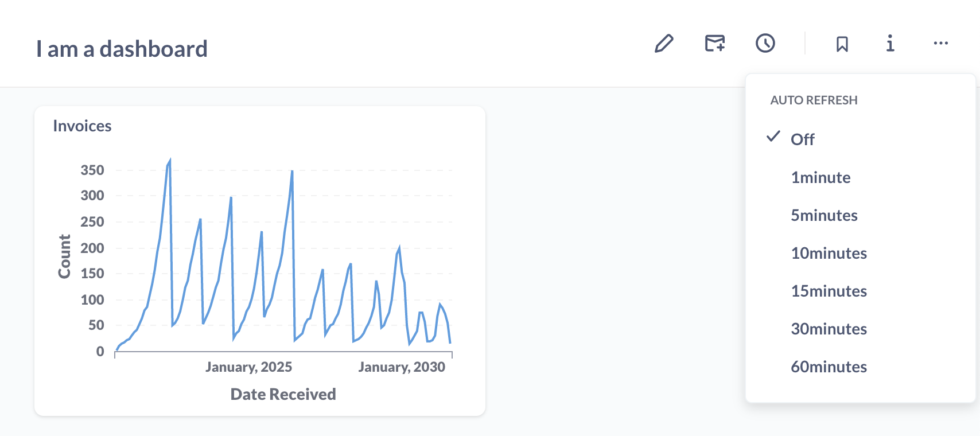Choose 10 minutes refresh interval
Image resolution: width=980 pixels, height=436 pixels.
tap(829, 253)
